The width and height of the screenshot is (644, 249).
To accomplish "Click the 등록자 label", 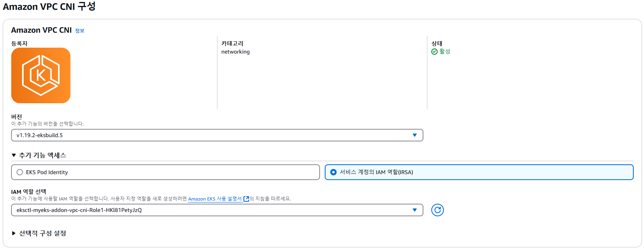I will coord(19,43).
